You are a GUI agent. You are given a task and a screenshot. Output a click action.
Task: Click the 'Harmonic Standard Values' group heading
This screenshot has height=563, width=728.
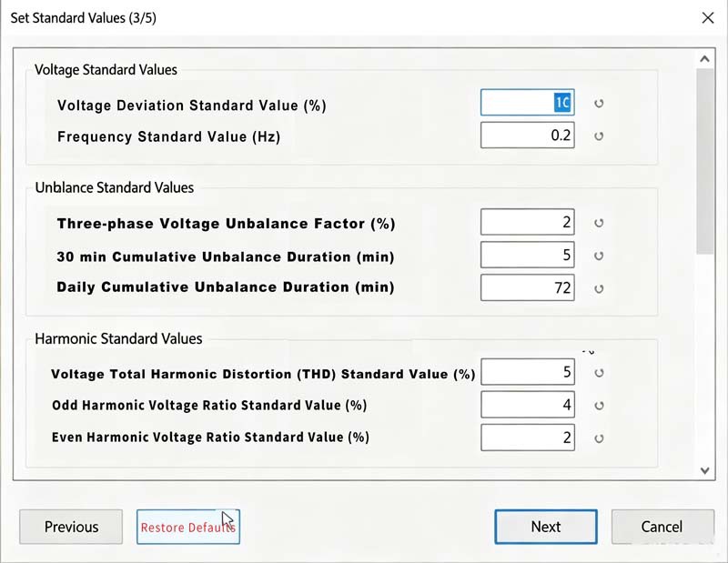[x=118, y=339]
